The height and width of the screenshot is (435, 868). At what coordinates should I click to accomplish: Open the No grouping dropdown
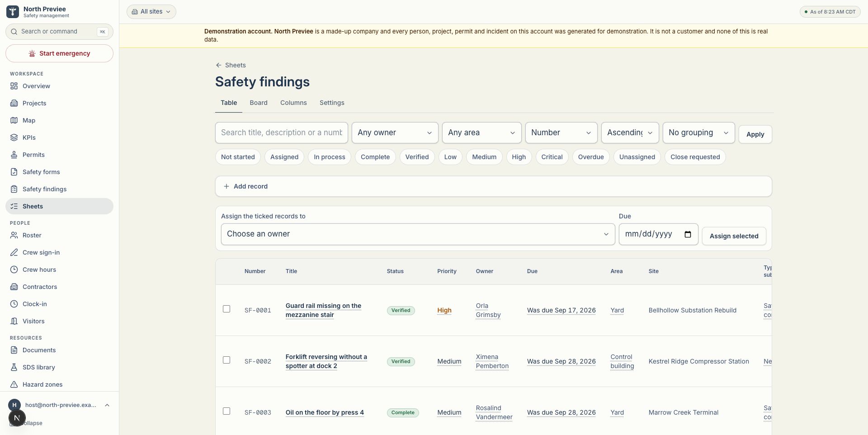click(x=699, y=133)
